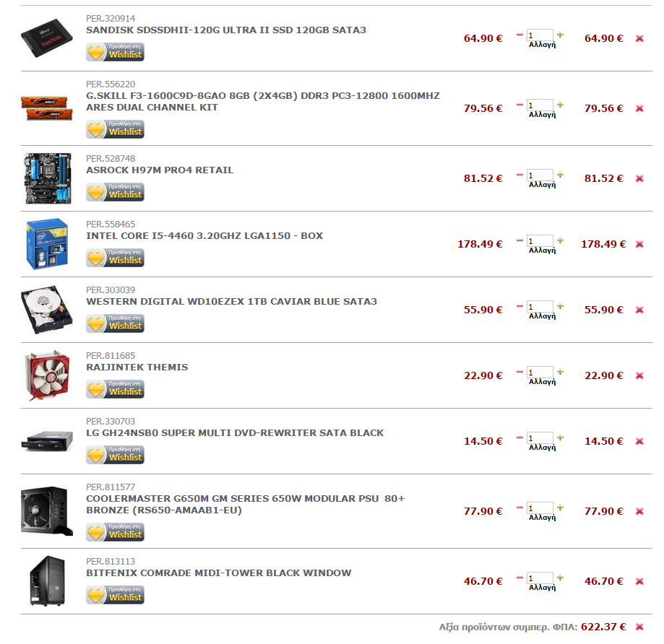664x644 pixels.
Task: Click the BitFenix Comrade case thumbnail image
Action: pyautogui.click(x=47, y=580)
